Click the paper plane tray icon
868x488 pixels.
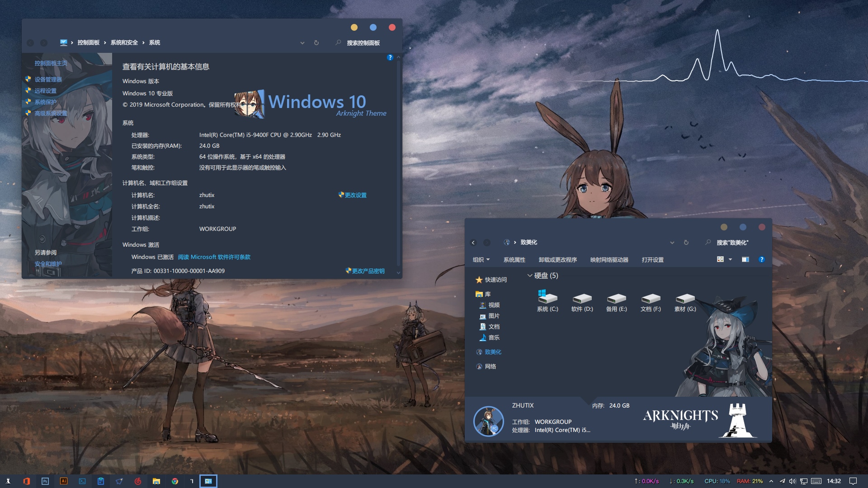tap(782, 481)
